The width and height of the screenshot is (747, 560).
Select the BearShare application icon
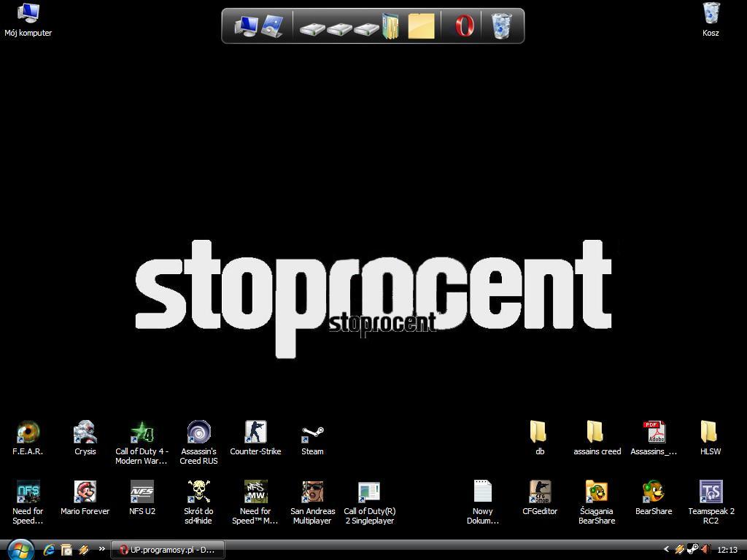pos(654,497)
